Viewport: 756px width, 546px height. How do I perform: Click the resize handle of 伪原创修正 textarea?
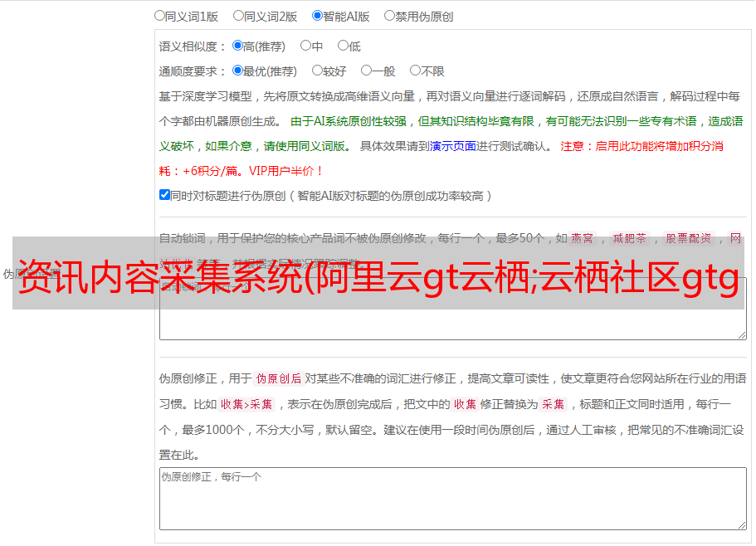pyautogui.click(x=741, y=524)
